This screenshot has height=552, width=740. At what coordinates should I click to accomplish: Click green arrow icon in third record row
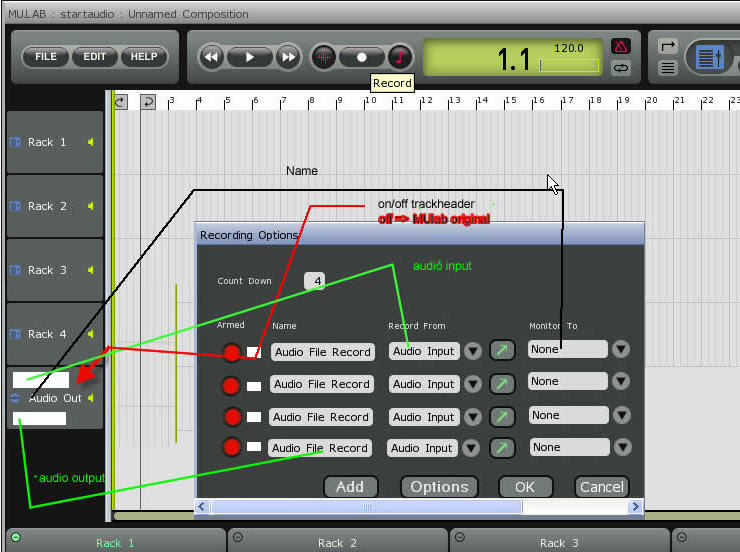click(x=502, y=417)
